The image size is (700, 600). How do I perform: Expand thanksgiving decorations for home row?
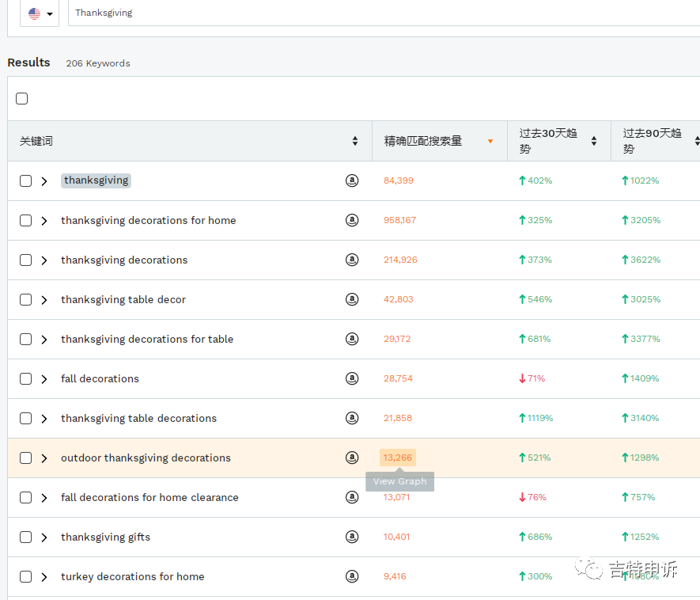click(x=44, y=221)
